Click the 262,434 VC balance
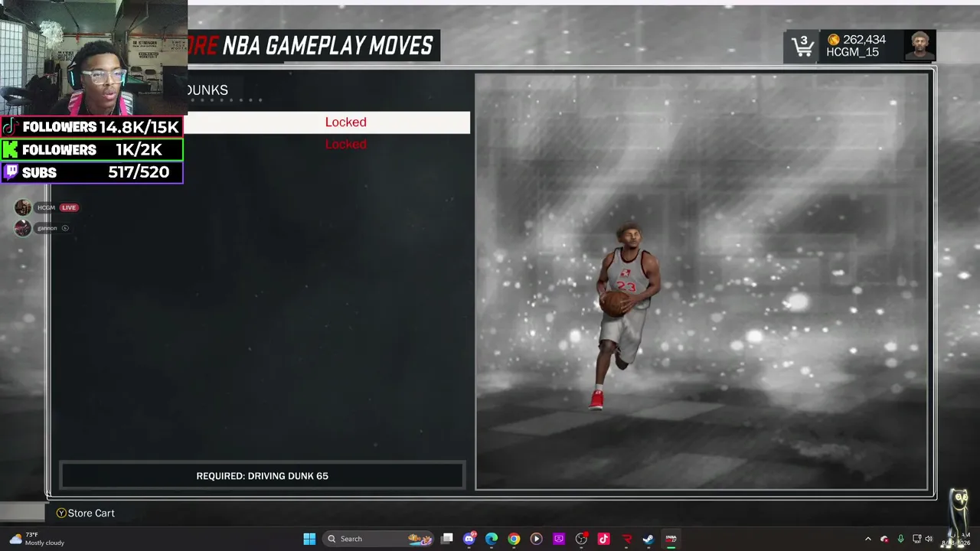The image size is (980, 551). [864, 40]
